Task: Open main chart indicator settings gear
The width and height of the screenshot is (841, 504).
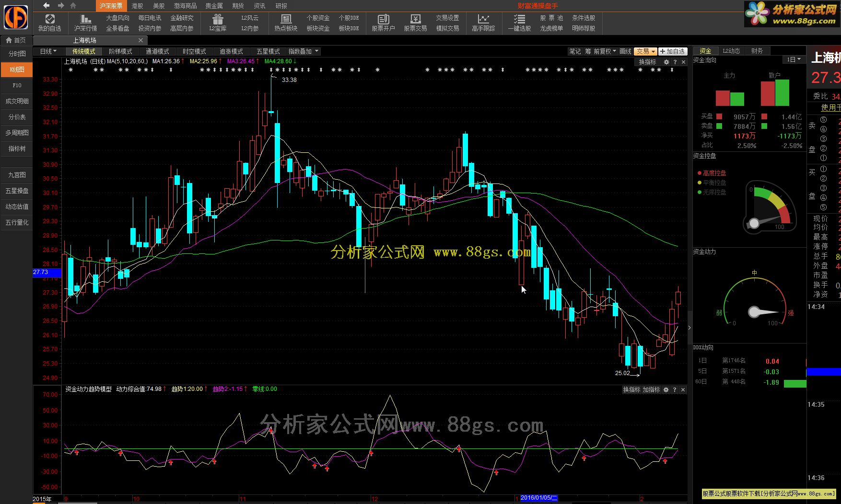Action: pos(666,62)
